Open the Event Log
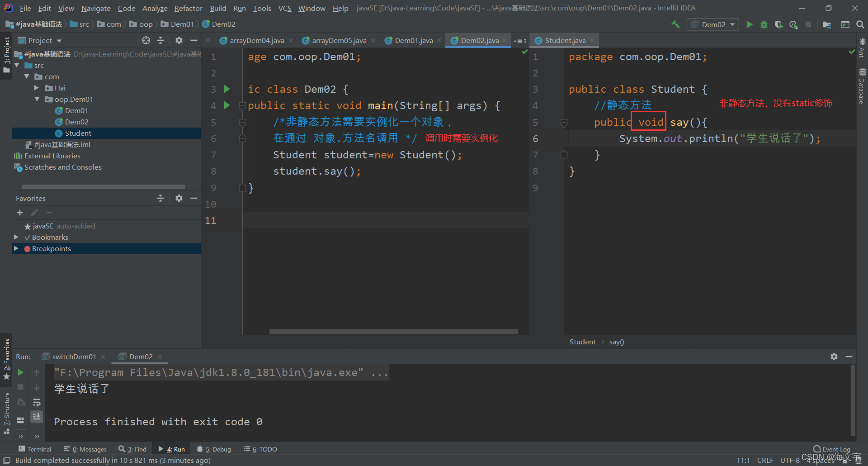 (832, 449)
